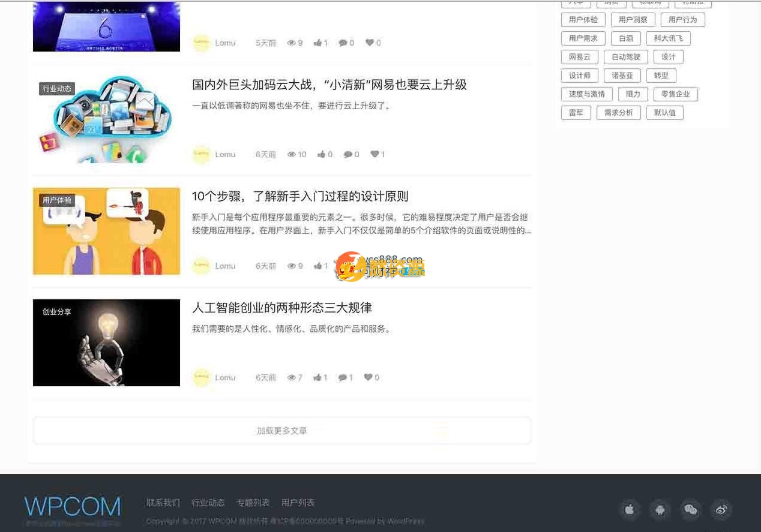This screenshot has height=532, width=761.
Task: Open the 行业动态 footer menu item
Action: pyautogui.click(x=208, y=503)
